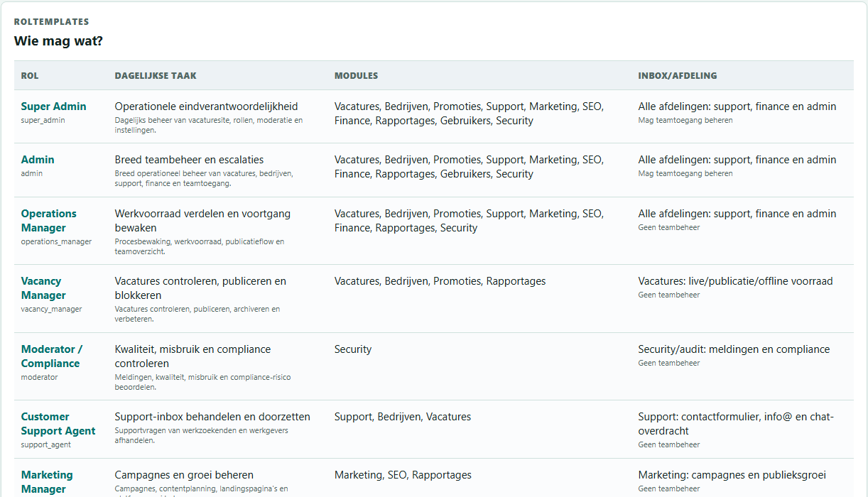Click 'Vacatures controleren, publiceren en blokkeren' task

point(200,288)
